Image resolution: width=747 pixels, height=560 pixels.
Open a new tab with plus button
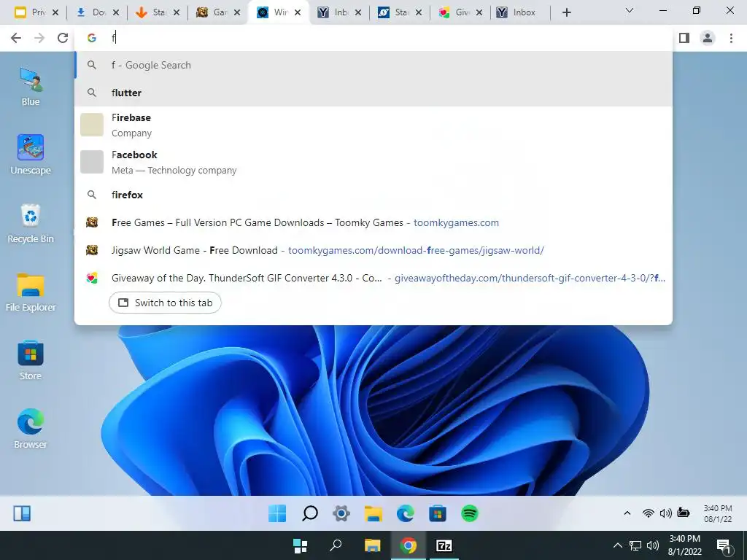point(566,13)
